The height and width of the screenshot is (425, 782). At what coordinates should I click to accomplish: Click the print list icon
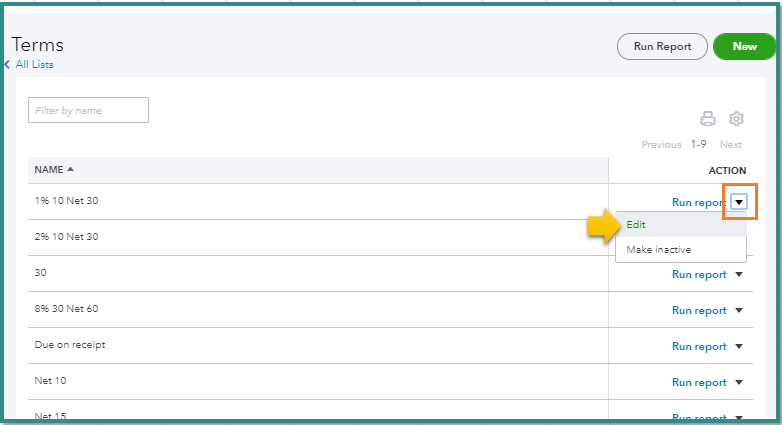coord(708,119)
